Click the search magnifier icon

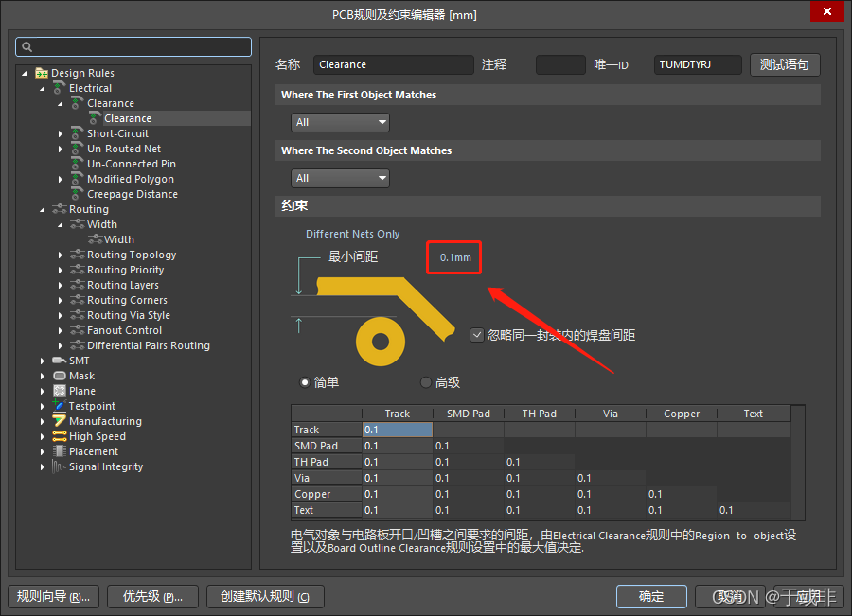pos(27,46)
